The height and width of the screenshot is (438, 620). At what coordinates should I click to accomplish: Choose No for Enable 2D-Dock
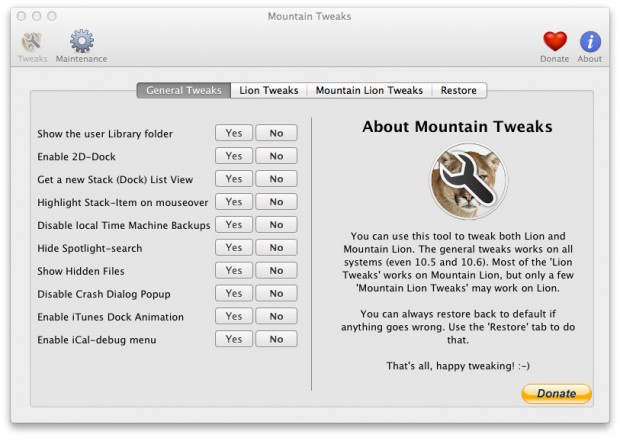click(x=276, y=156)
